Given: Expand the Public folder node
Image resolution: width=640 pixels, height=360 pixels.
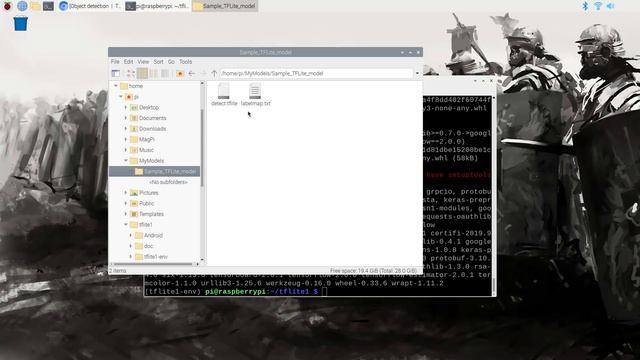Looking at the screenshot, I should point(126,203).
